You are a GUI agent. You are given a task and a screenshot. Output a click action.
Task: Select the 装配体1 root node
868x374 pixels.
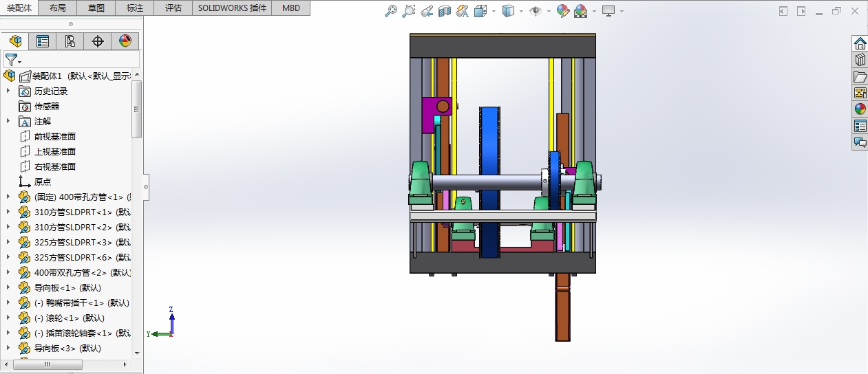[x=67, y=76]
